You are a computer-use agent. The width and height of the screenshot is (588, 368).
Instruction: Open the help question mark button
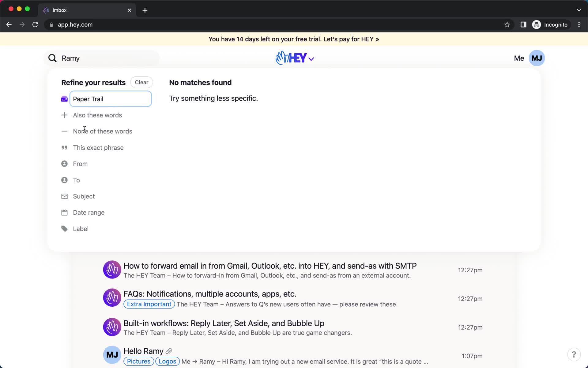coord(574,355)
